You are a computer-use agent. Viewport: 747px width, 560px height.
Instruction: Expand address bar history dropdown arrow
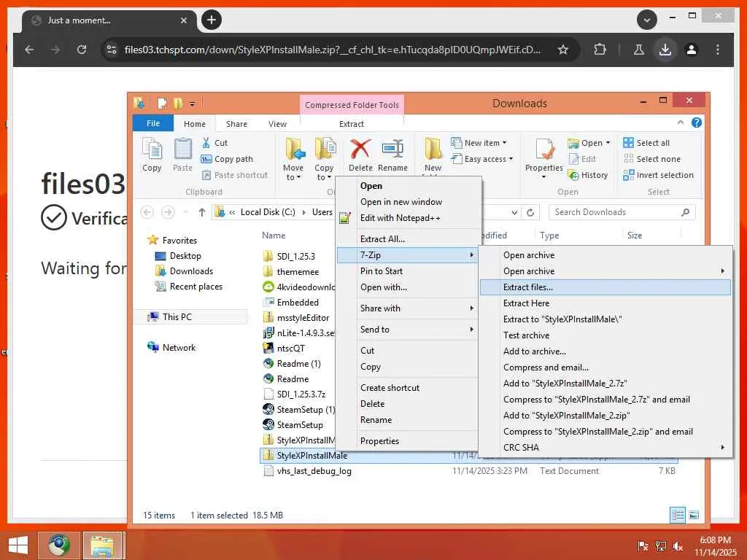[514, 212]
